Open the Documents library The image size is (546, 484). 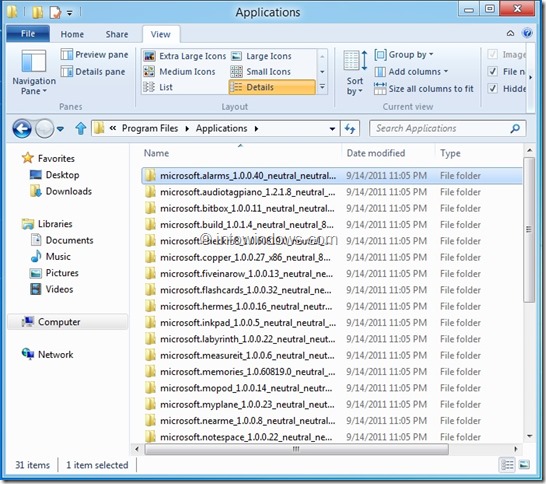[62, 240]
